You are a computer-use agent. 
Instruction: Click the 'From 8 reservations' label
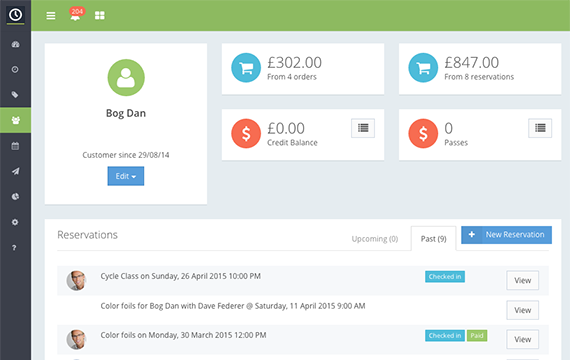pyautogui.click(x=479, y=77)
